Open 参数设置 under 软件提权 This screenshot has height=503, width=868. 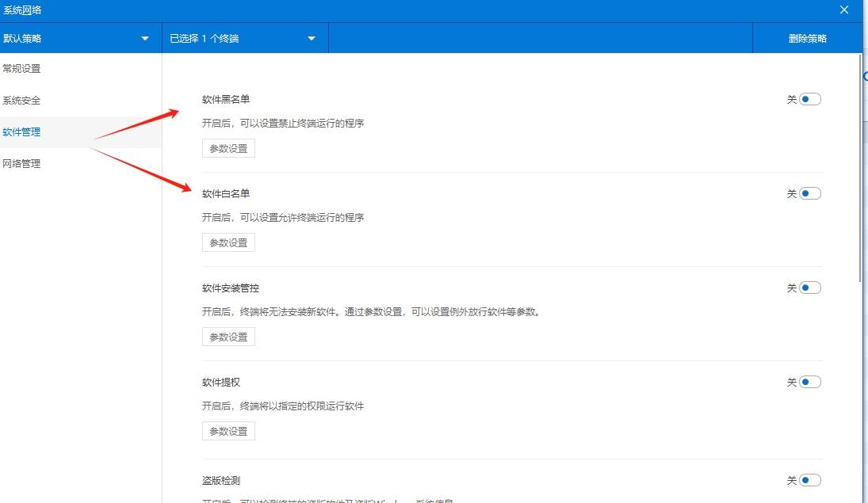pyautogui.click(x=228, y=430)
